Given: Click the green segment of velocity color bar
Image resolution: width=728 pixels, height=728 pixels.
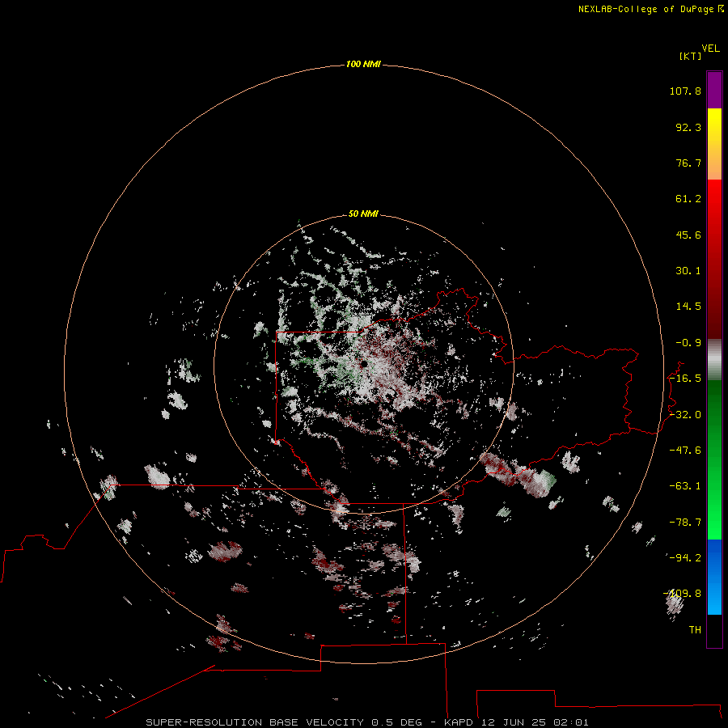Looking at the screenshot, I should (714, 459).
